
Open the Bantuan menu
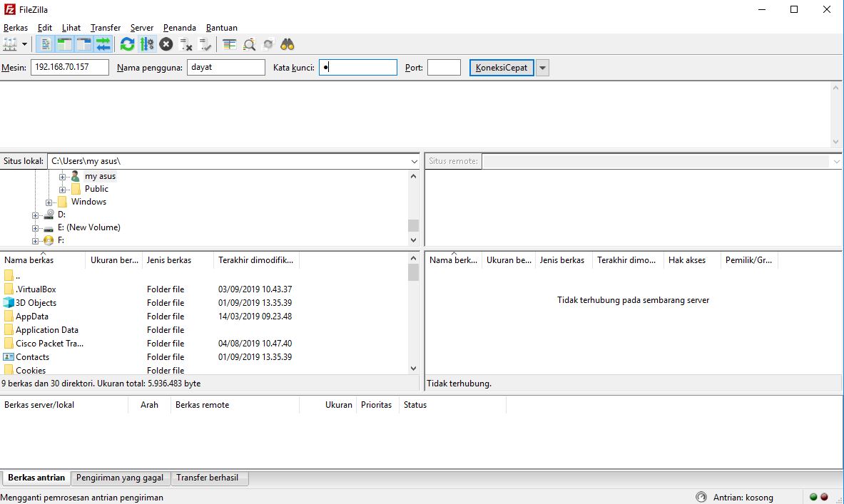click(x=221, y=27)
